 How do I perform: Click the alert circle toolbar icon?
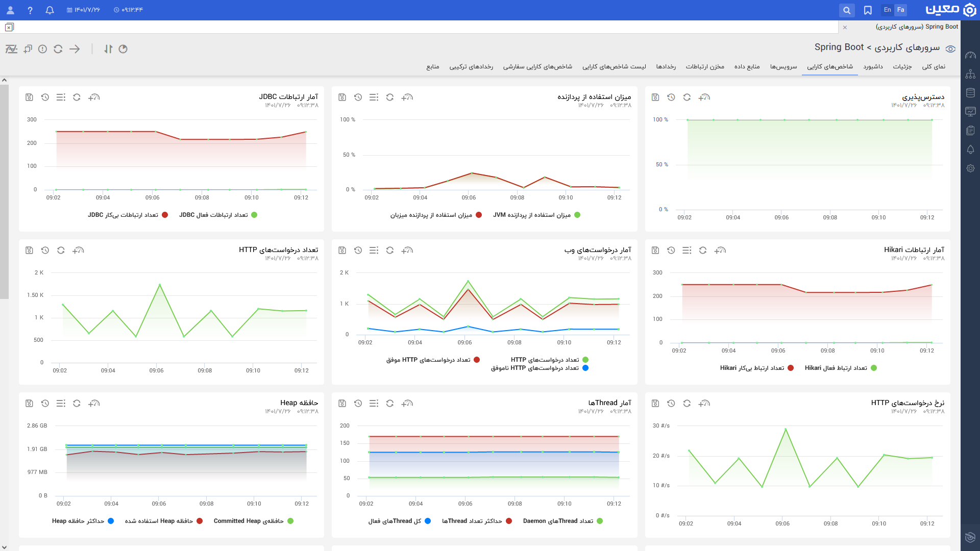coord(43,49)
